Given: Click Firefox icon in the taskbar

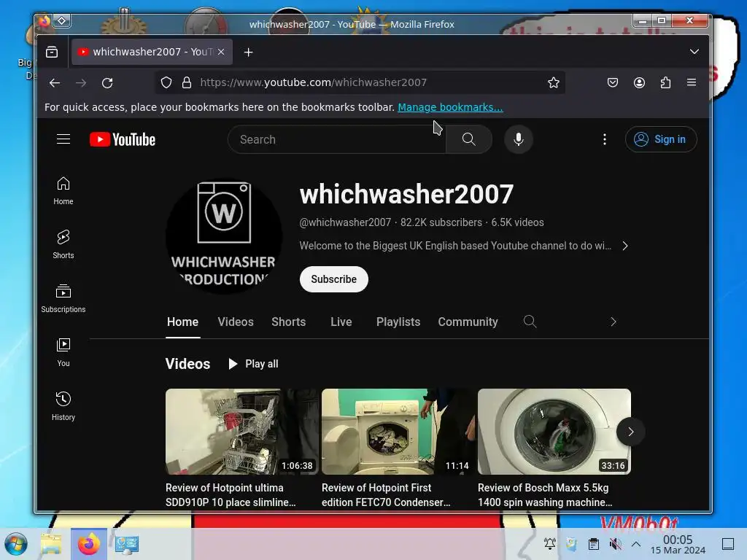Looking at the screenshot, I should pos(88,544).
